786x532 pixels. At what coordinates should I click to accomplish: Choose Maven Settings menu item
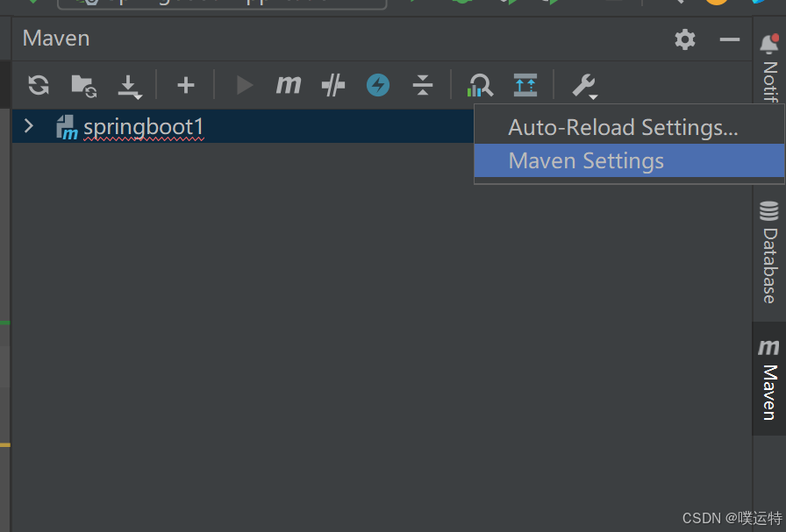pos(629,160)
